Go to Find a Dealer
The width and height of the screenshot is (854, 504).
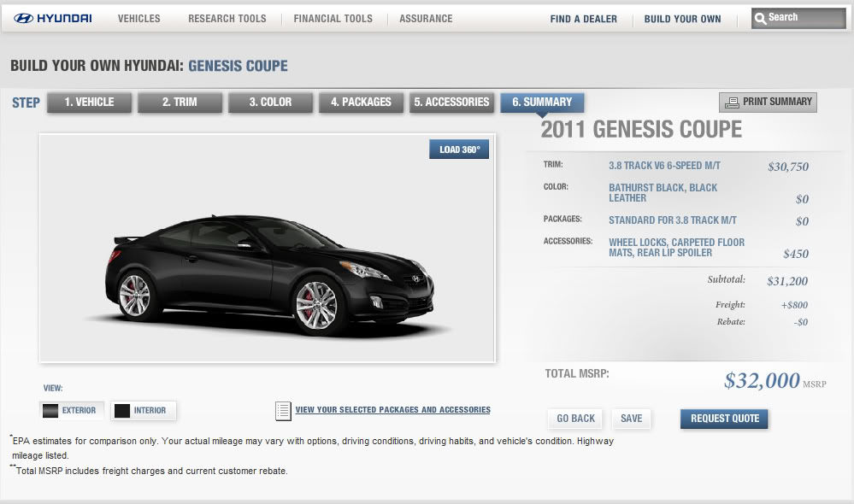point(583,19)
